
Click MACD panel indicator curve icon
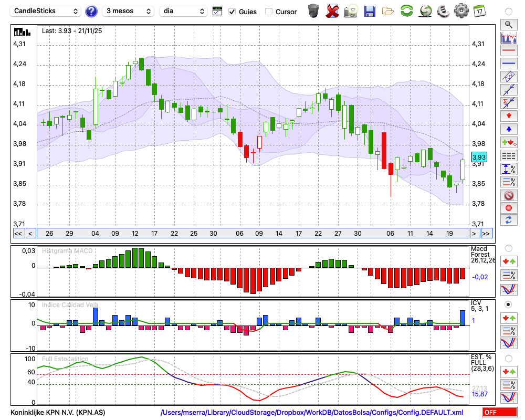509,289
